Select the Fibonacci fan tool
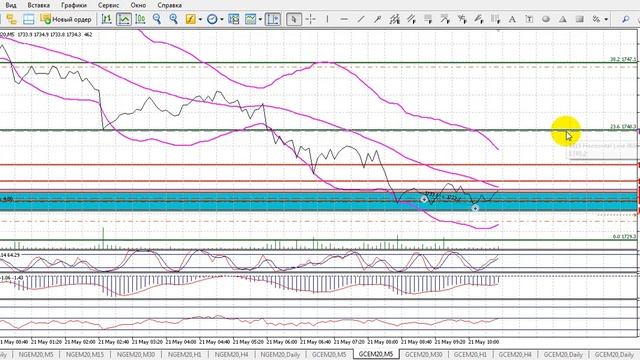Screen dimensions: 640x360 click(x=445, y=19)
